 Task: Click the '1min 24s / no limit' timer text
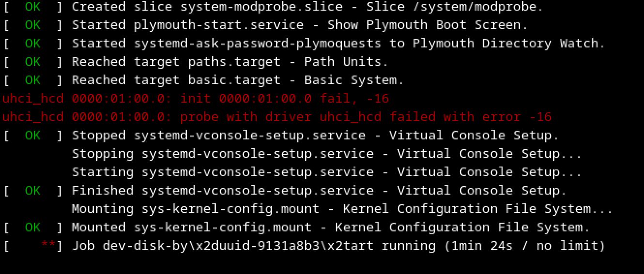click(525, 246)
